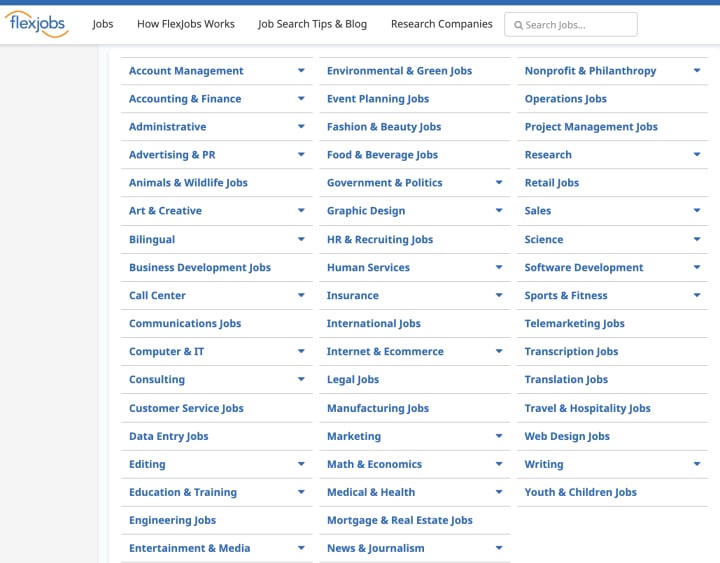The width and height of the screenshot is (720, 563).
Task: Expand the Human Services arrow
Action: click(x=499, y=267)
